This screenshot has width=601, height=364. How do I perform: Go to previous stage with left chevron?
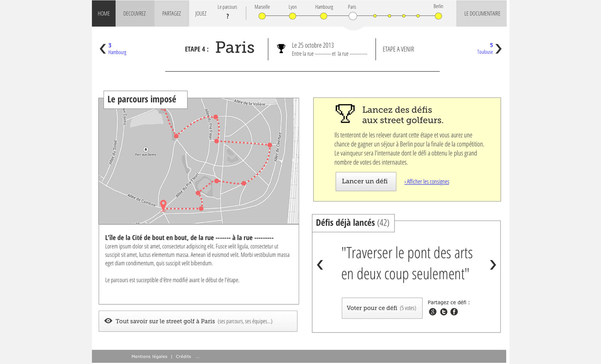103,49
